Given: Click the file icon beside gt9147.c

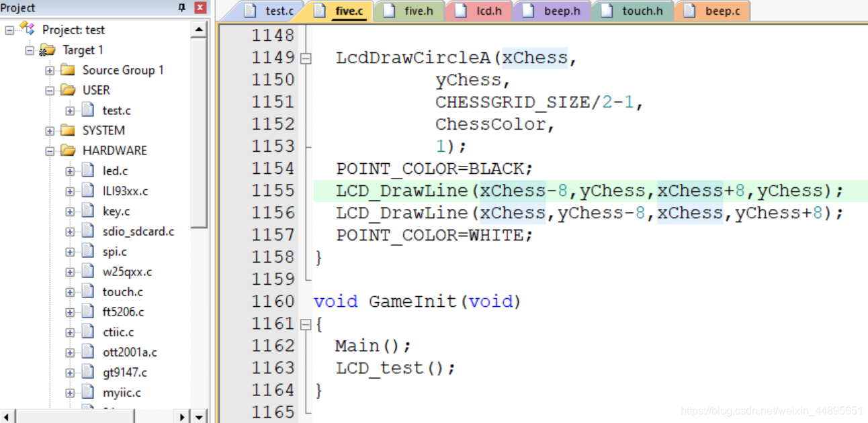Looking at the screenshot, I should click(87, 372).
